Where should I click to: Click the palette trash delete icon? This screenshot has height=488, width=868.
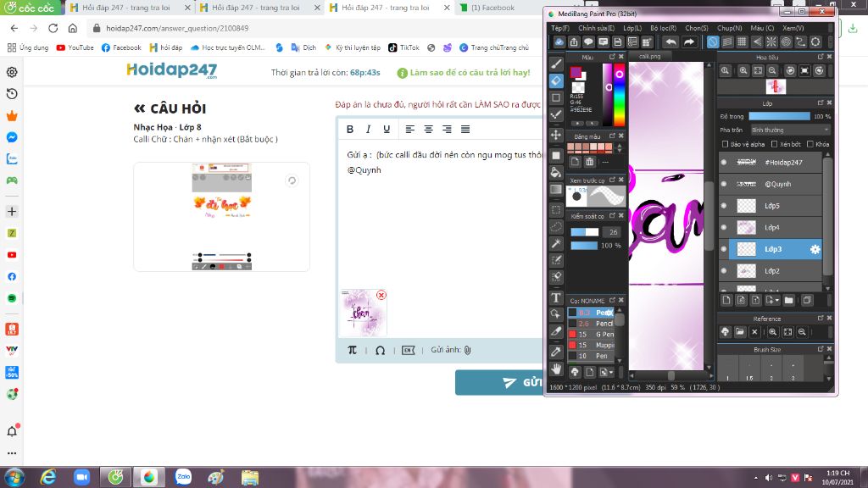click(x=590, y=162)
